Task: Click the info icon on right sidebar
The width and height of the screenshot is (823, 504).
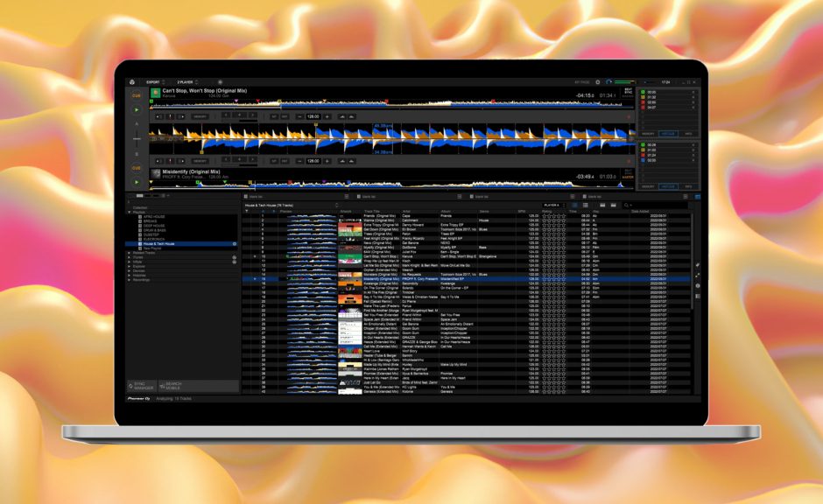Action: coord(698,286)
